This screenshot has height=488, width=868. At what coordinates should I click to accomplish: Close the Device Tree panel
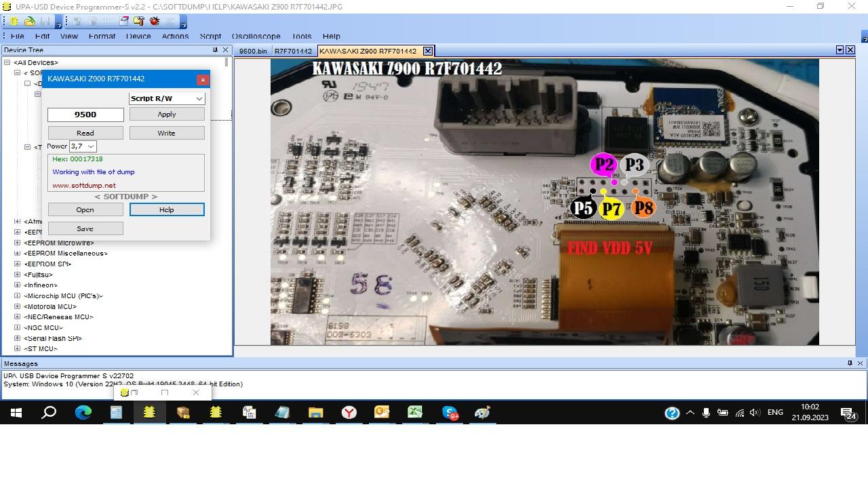point(226,50)
